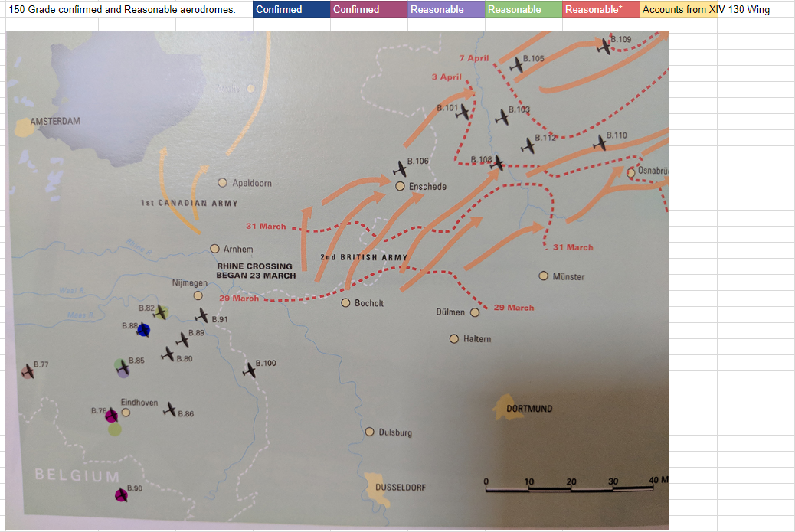Click the B.89 airfield plane icon

(182, 339)
